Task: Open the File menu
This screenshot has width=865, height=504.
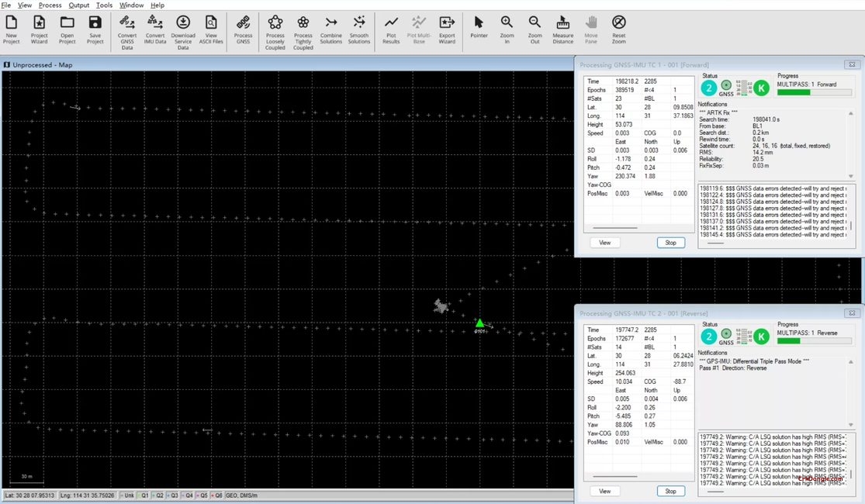Action: pos(6,5)
